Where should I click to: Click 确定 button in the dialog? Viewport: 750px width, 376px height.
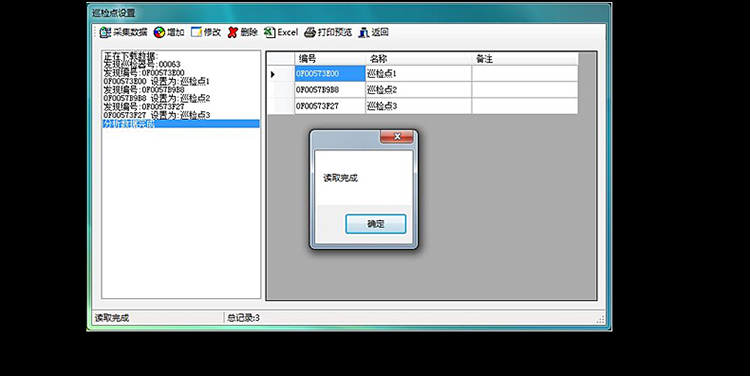[x=375, y=224]
